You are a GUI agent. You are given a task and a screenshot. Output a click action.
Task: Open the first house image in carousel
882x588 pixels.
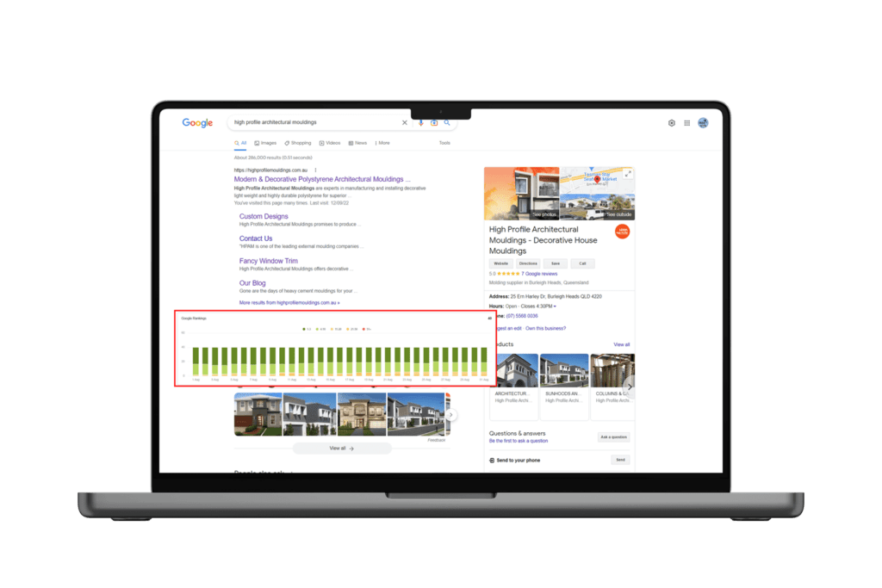pyautogui.click(x=258, y=415)
